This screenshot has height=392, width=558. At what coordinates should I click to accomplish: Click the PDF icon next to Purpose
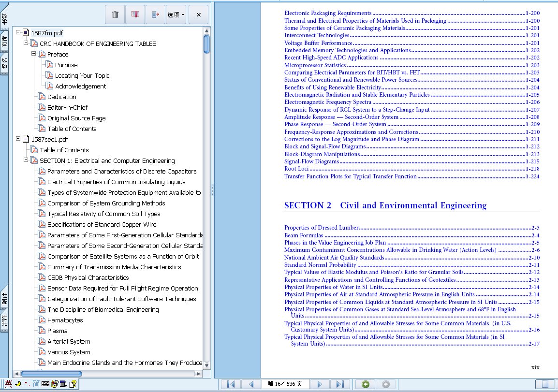pyautogui.click(x=49, y=65)
